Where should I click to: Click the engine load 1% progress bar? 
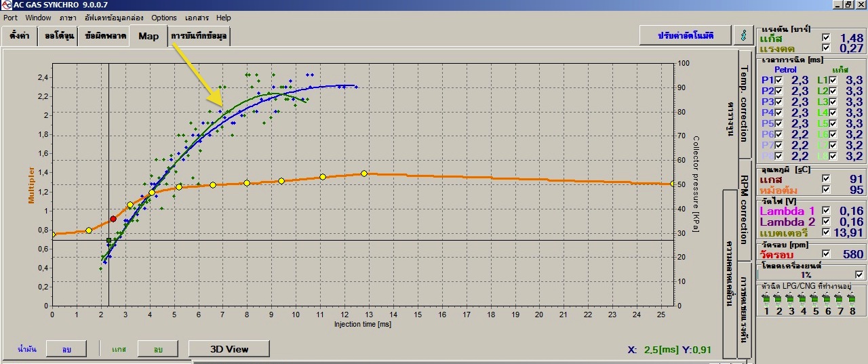(x=805, y=275)
